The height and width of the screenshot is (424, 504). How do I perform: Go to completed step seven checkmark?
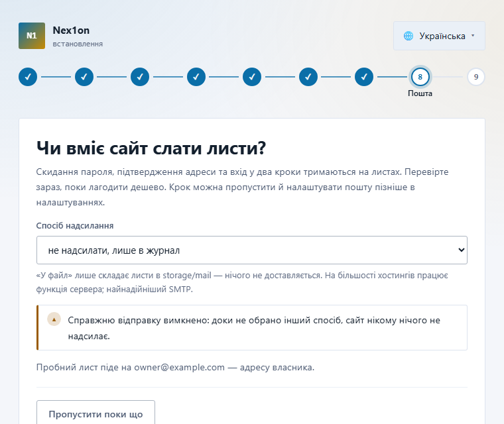[364, 77]
